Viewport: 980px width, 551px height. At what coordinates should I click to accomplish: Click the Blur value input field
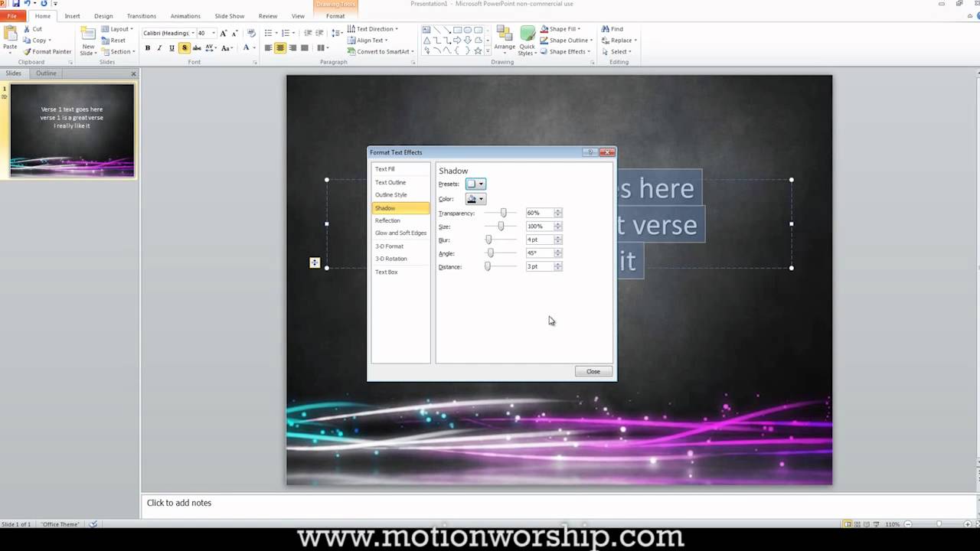coord(539,240)
